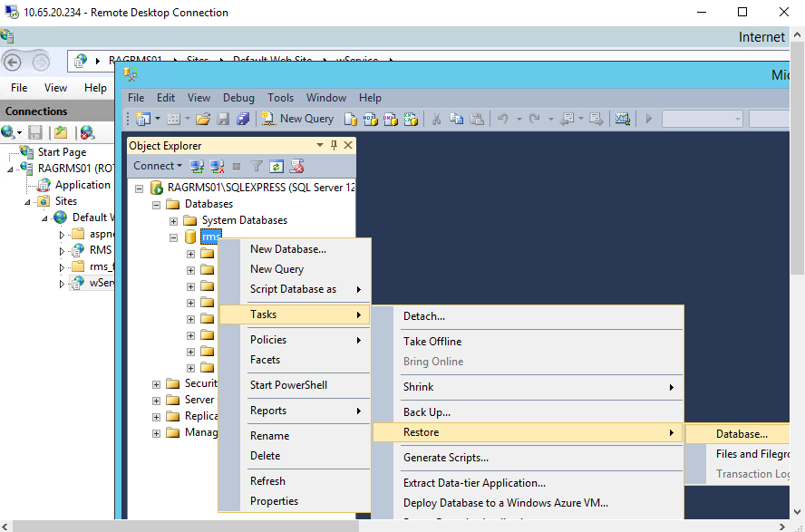The image size is (805, 532).
Task: Open the Window menu in SSMS
Action: tap(326, 98)
